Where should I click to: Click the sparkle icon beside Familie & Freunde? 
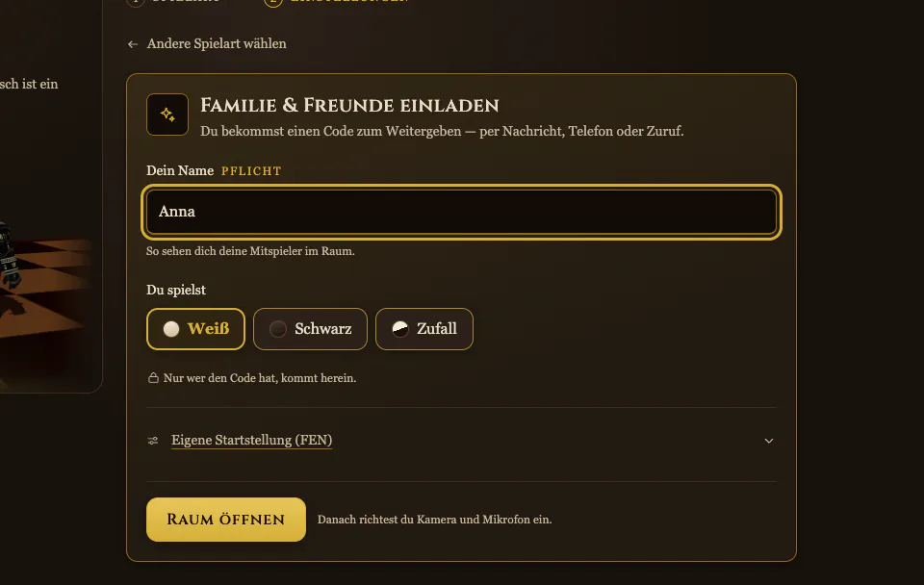[x=167, y=114]
